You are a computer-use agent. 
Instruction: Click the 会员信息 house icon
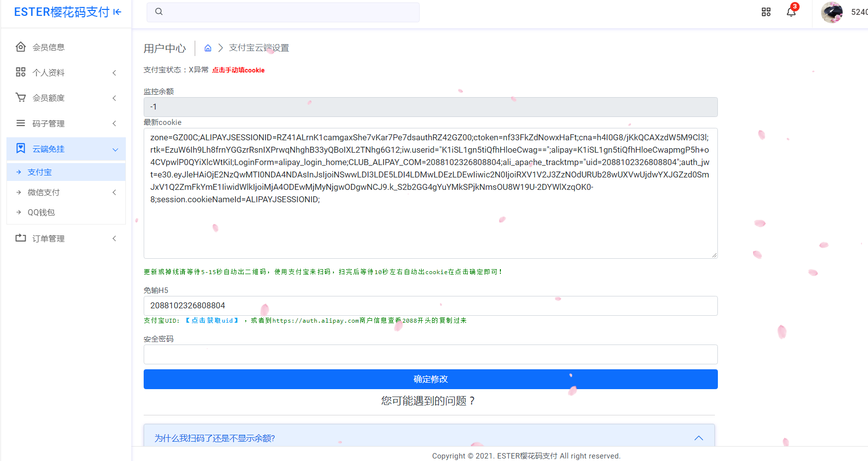[21, 47]
